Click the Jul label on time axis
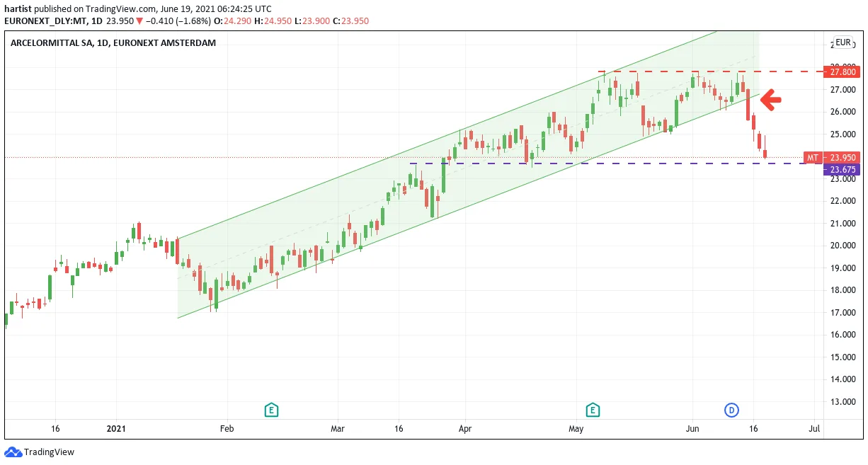Viewport: 868px width, 465px height. pyautogui.click(x=815, y=429)
